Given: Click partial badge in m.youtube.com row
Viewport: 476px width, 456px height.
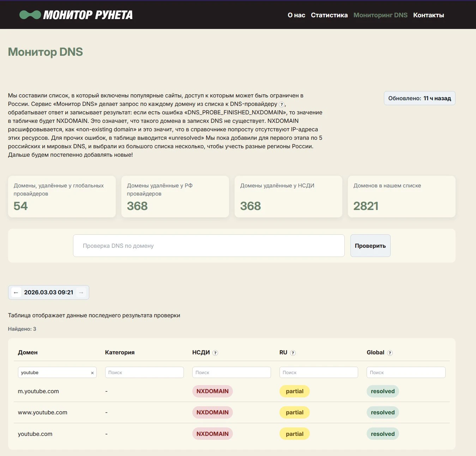Looking at the screenshot, I should pos(295,391).
